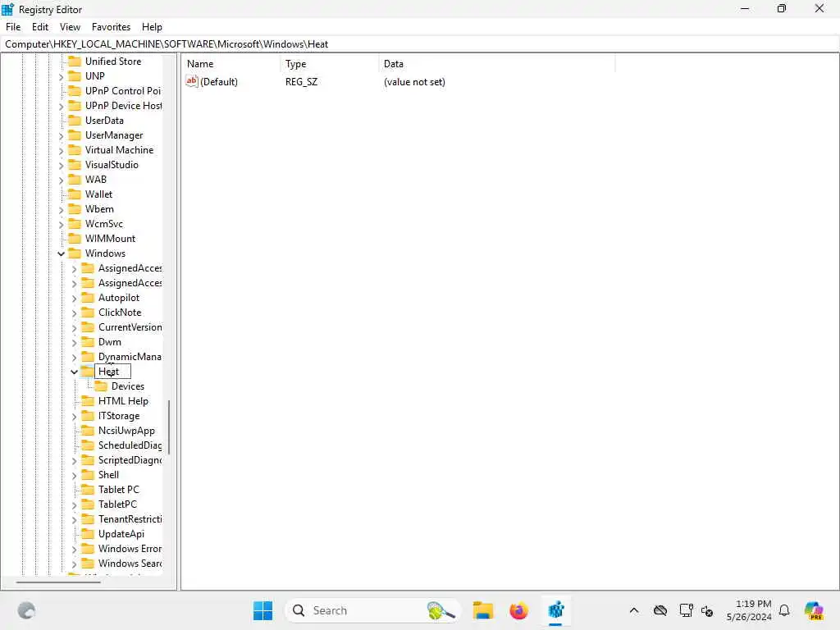Click the (Default) string value icon
The height and width of the screenshot is (630, 840).
tap(192, 81)
